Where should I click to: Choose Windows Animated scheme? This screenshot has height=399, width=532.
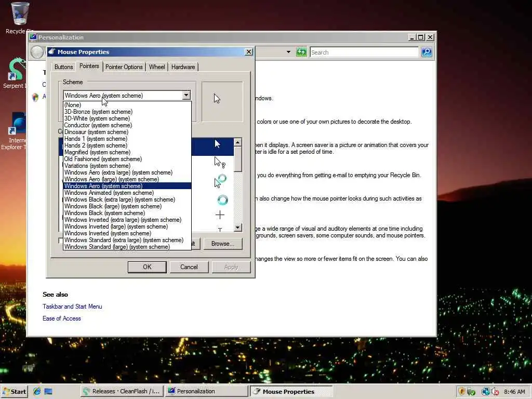tap(127, 193)
